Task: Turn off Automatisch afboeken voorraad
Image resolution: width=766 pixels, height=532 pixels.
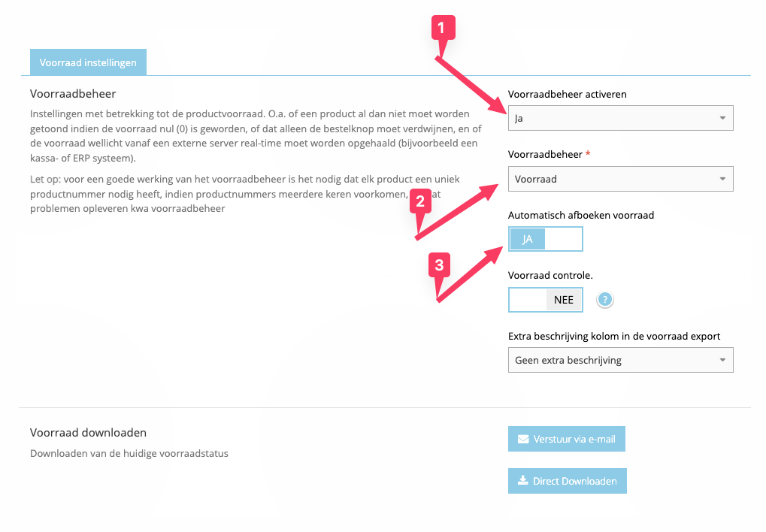Action: point(565,239)
